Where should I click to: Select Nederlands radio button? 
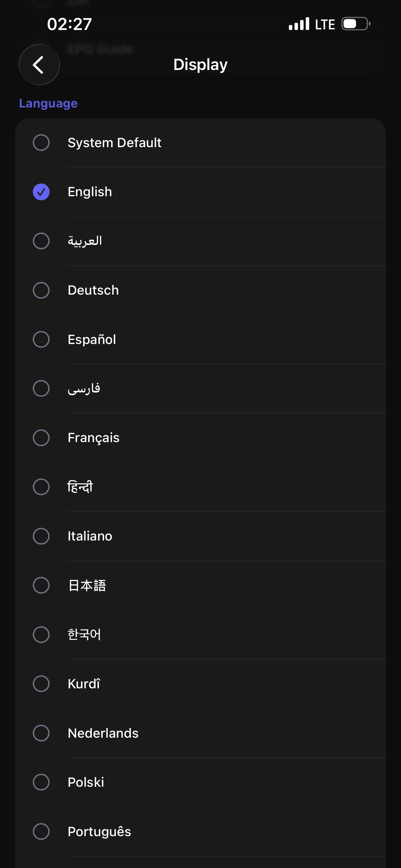point(41,733)
